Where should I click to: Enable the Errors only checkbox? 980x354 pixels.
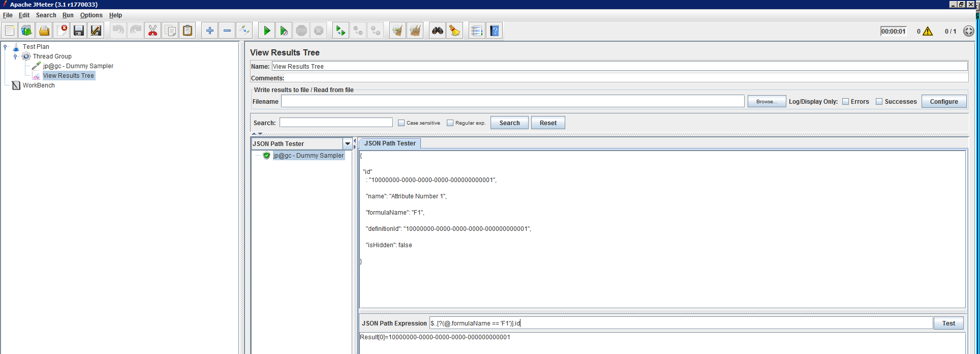coord(846,102)
